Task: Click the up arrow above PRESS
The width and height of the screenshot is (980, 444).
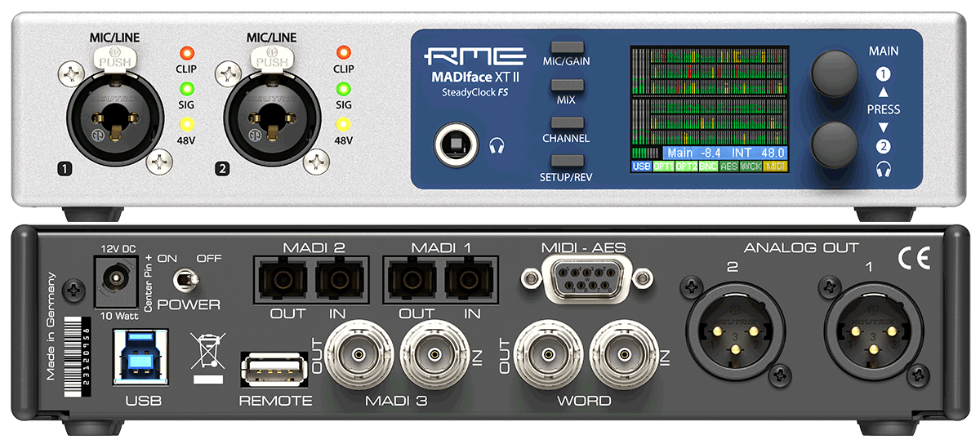Action: tap(883, 91)
